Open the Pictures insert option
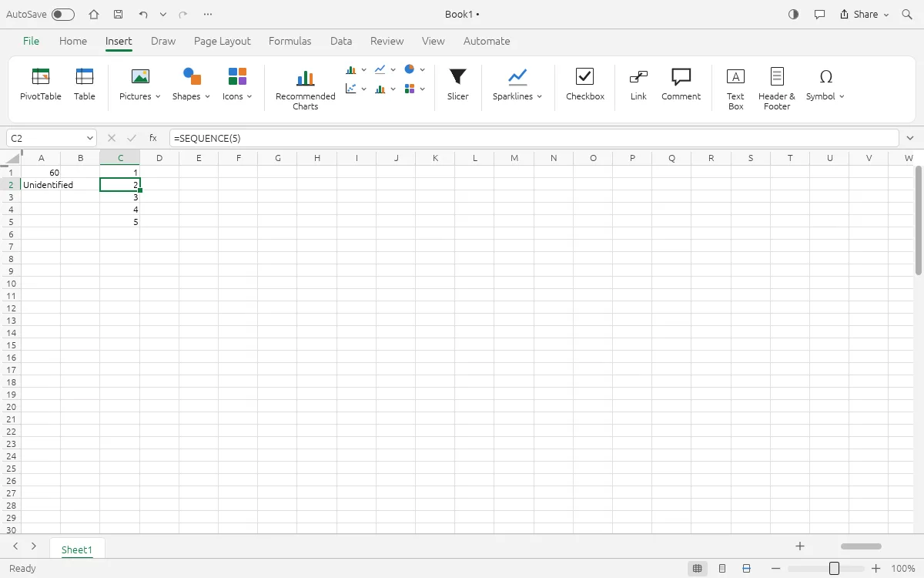 [x=140, y=76]
